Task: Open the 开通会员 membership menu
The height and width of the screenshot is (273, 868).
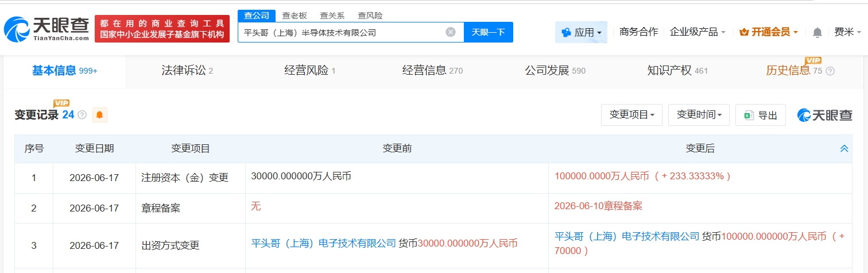Action: click(769, 32)
